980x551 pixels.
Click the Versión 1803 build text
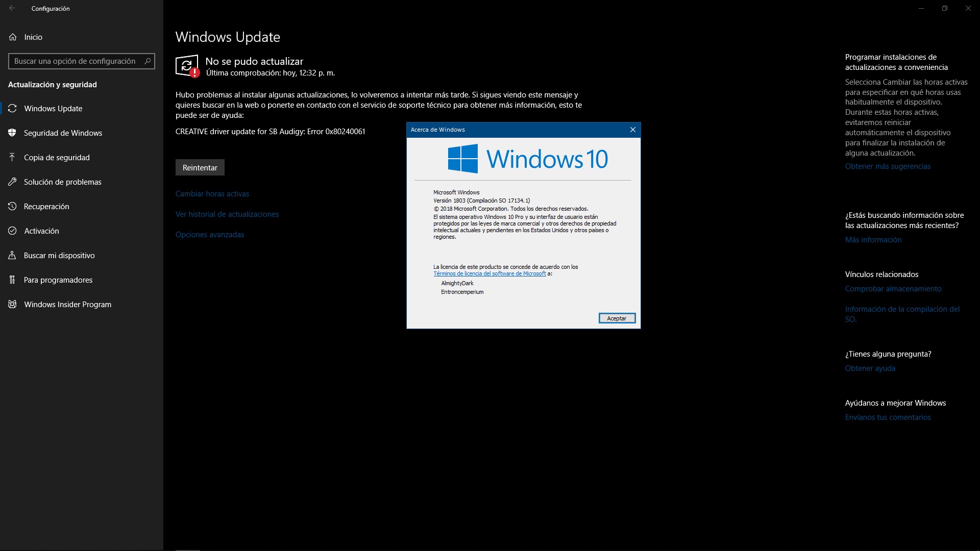[x=482, y=201]
